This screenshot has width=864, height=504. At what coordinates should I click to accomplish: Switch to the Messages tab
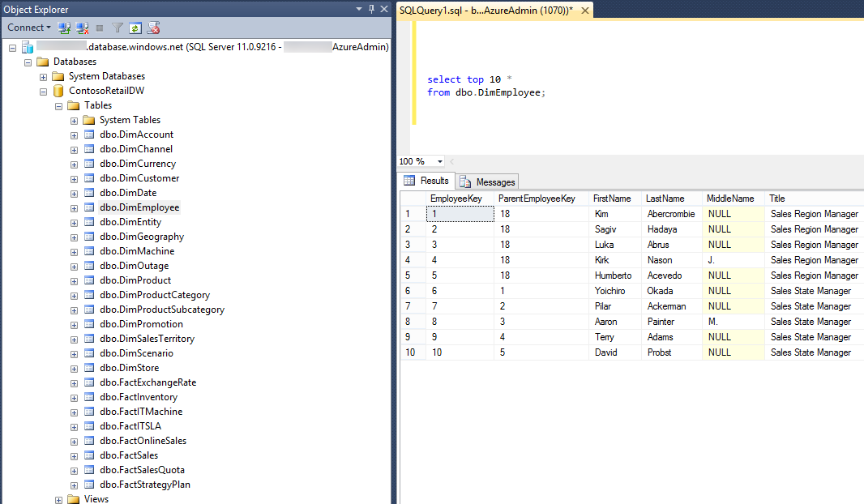pyautogui.click(x=486, y=181)
